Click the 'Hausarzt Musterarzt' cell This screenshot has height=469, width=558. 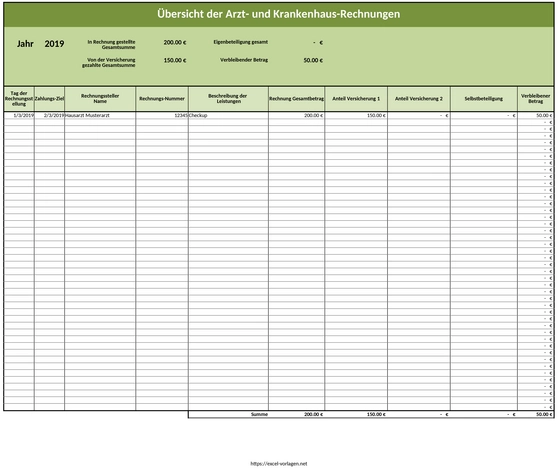pyautogui.click(x=100, y=115)
